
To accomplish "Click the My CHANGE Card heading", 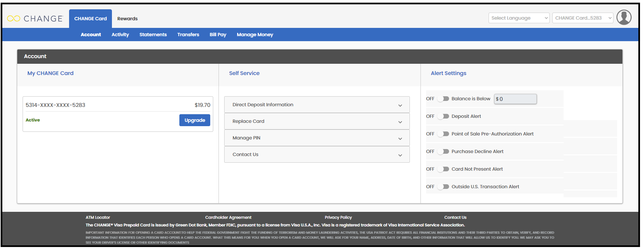I will pyautogui.click(x=50, y=73).
